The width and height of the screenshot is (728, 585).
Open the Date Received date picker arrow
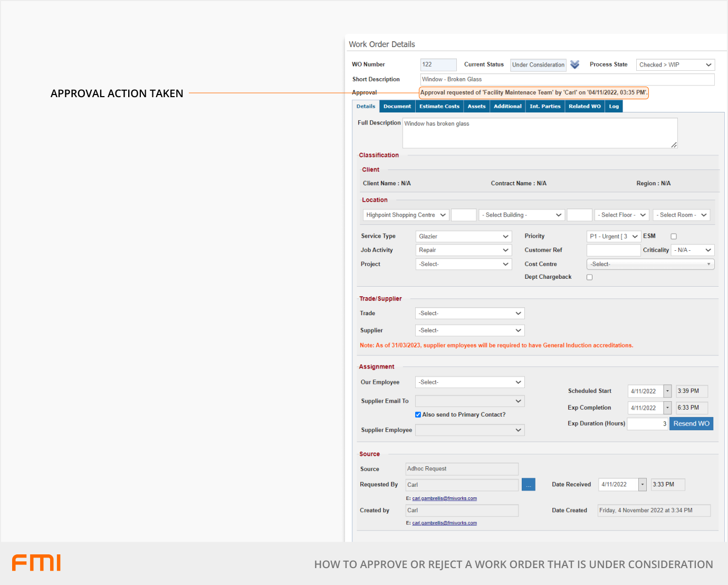642,485
